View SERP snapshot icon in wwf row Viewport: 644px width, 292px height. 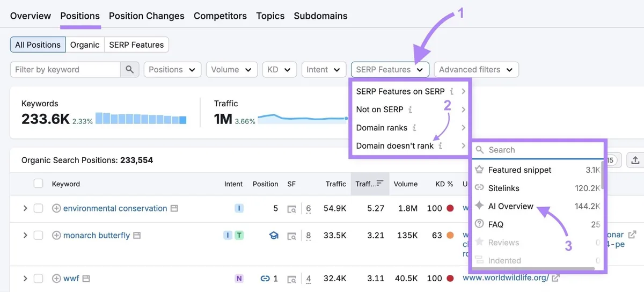click(291, 279)
